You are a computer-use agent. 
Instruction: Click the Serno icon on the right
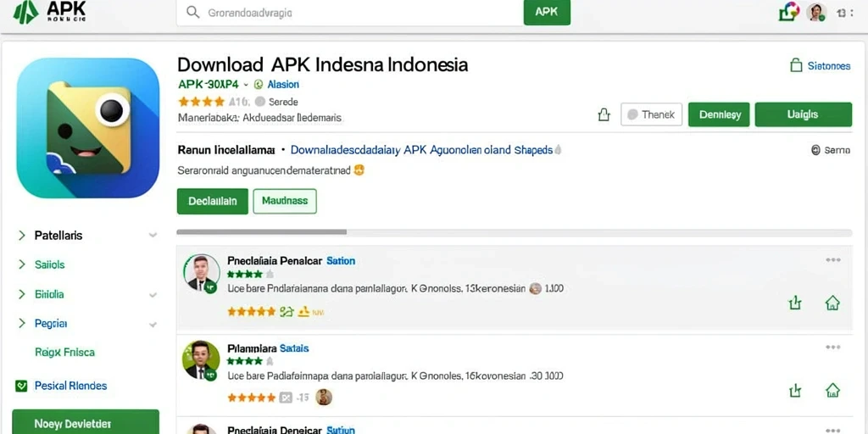click(x=831, y=150)
